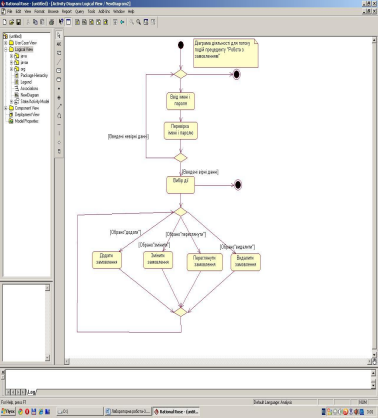Select the Activity rounded shape tool
Screen dimensions: 378x418
[59, 80]
